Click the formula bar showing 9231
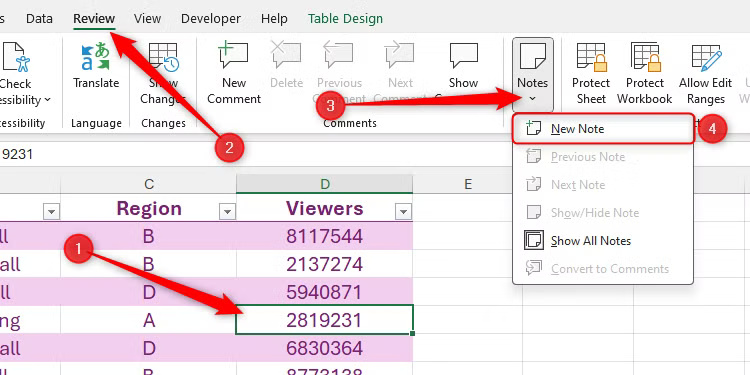750x375 pixels. pos(373,154)
